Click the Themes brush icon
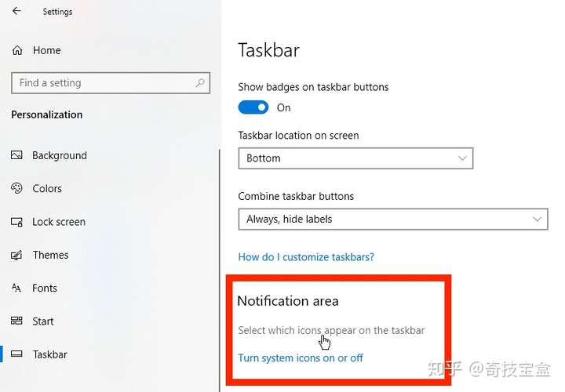The width and height of the screenshot is (565, 392). [x=16, y=255]
